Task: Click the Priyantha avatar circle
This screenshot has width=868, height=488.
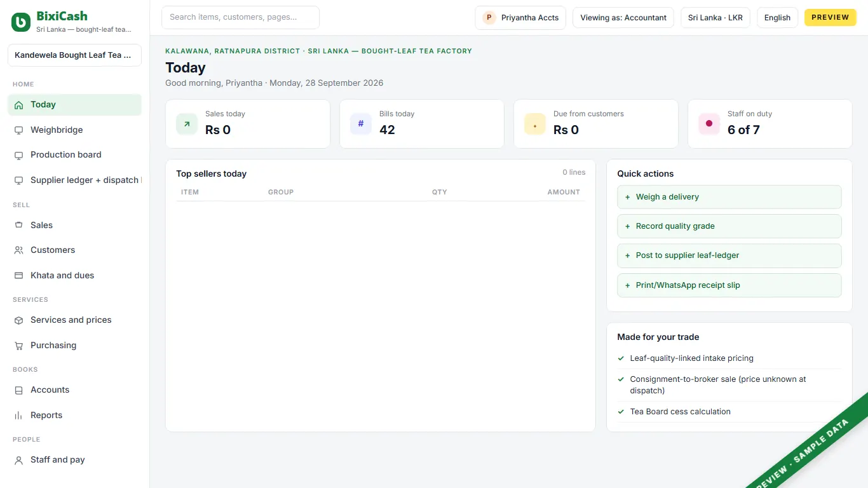Action: pos(489,18)
